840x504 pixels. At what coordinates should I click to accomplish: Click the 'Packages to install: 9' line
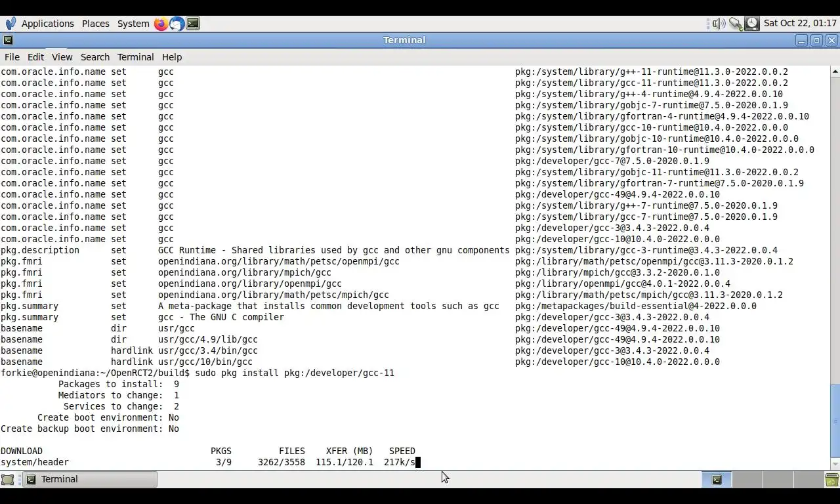pyautogui.click(x=118, y=384)
